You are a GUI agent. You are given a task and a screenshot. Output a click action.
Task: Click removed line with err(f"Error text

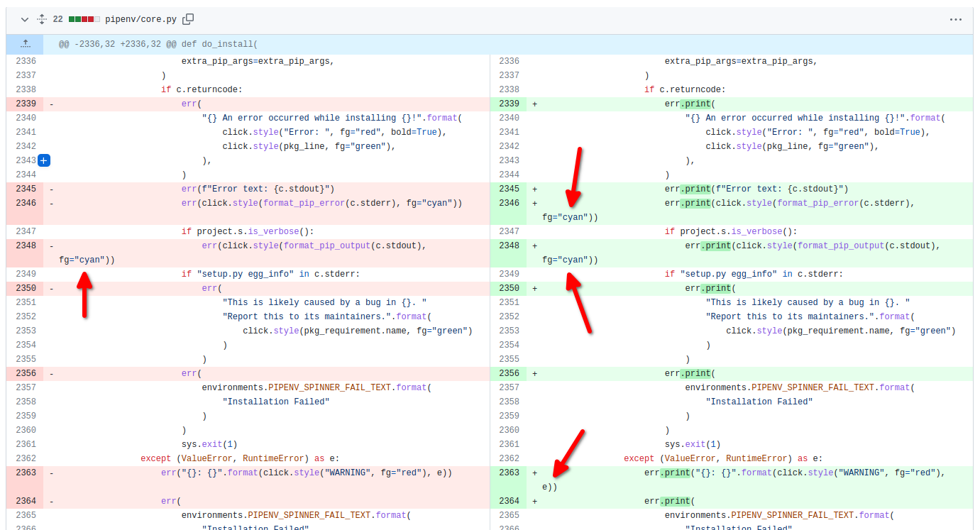pyautogui.click(x=258, y=189)
